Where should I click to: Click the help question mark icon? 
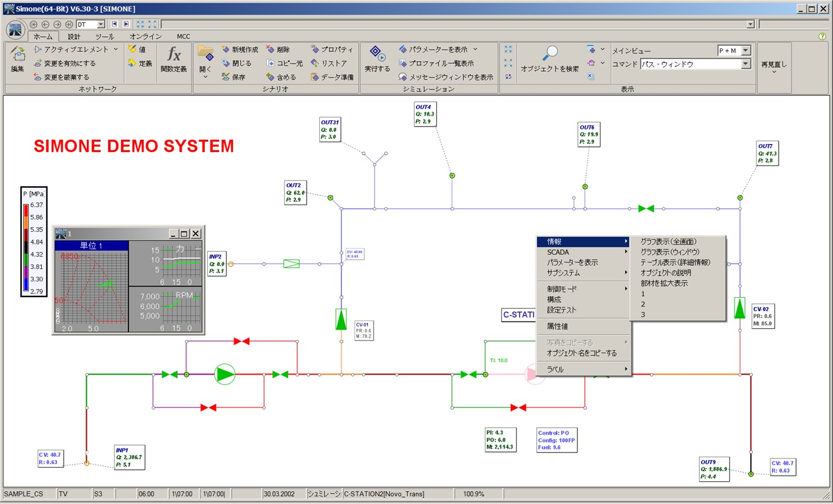pyautogui.click(x=823, y=36)
